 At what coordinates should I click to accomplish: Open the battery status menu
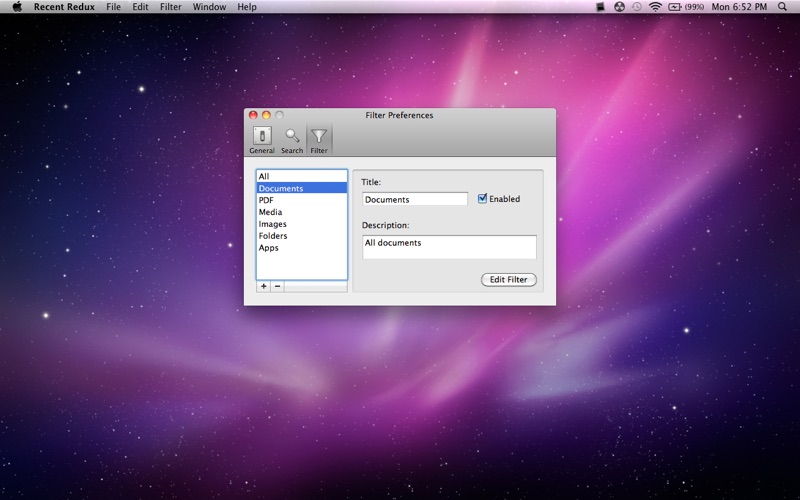point(686,7)
